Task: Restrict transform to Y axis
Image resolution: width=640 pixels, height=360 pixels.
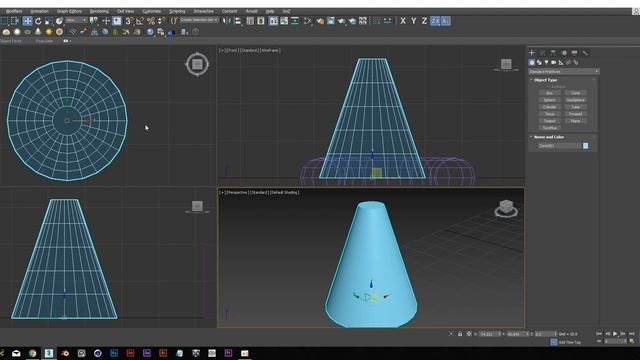Action: 413,21
